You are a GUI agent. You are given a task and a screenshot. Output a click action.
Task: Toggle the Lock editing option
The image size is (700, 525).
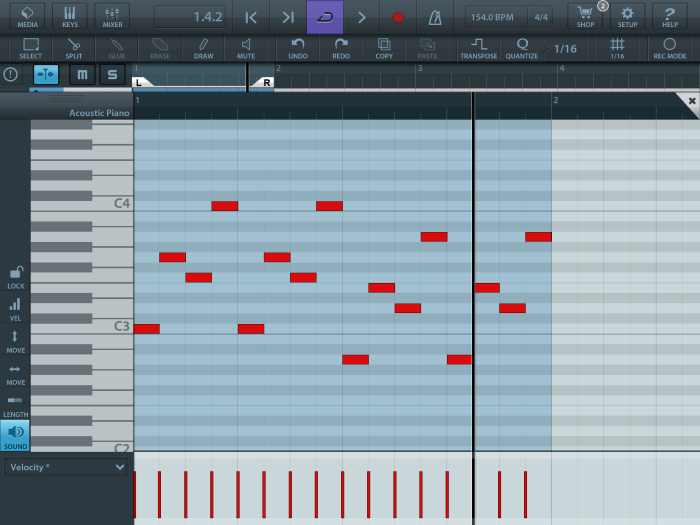click(x=16, y=278)
